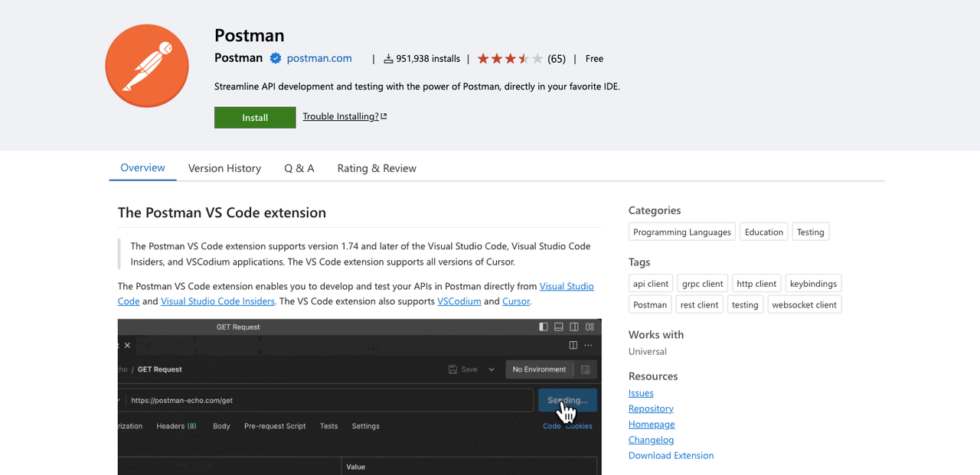Open the Homepage resource link
980x475 pixels.
pyautogui.click(x=652, y=424)
